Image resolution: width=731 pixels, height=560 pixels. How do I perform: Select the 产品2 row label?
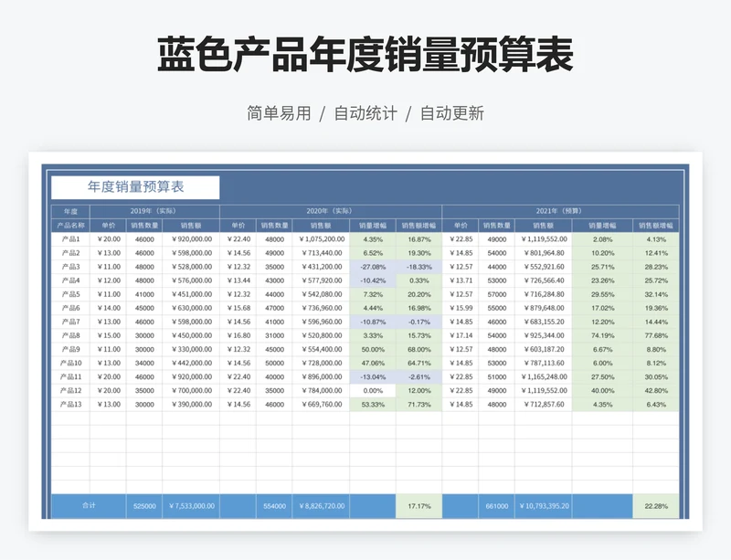click(x=70, y=253)
